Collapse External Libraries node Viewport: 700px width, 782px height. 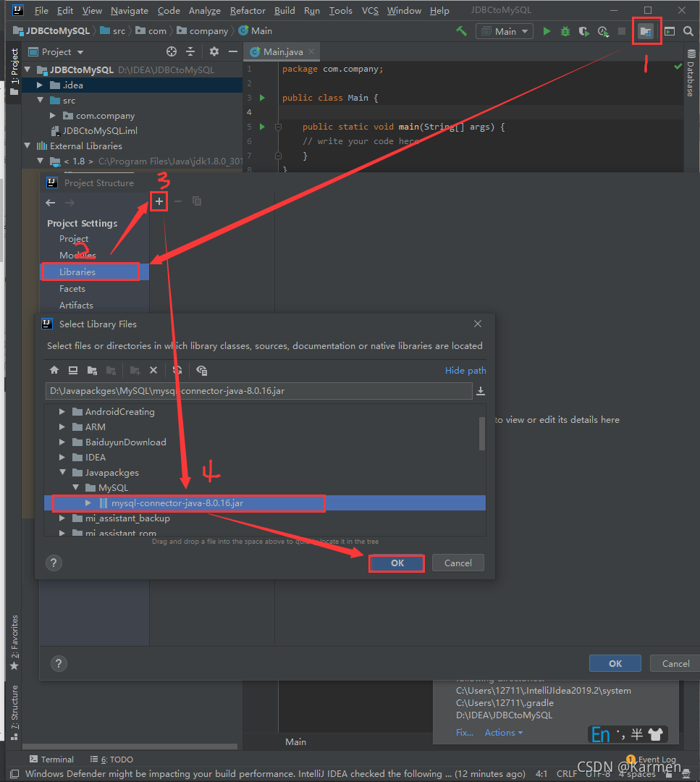tap(28, 146)
